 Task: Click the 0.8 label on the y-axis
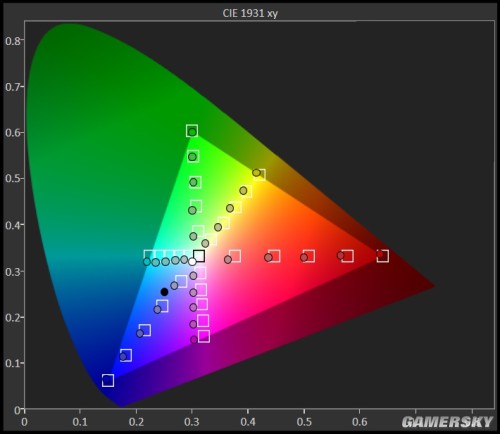(13, 41)
